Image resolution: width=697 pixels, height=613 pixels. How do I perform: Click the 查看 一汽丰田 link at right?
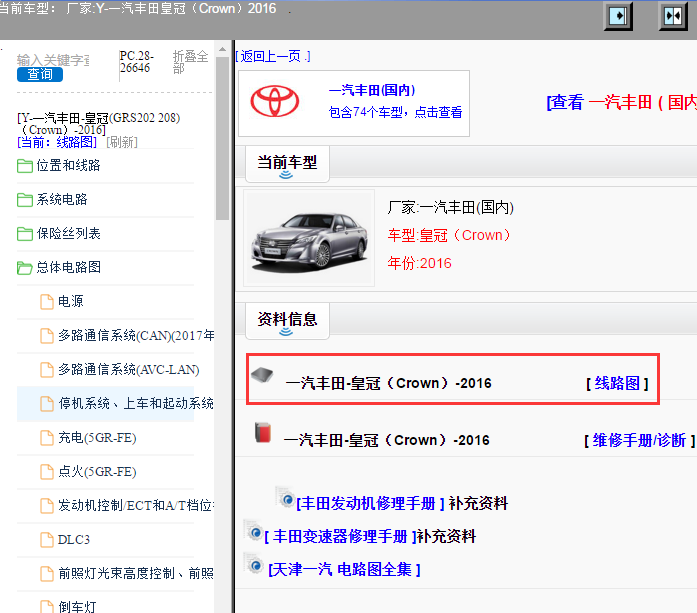[x=621, y=102]
